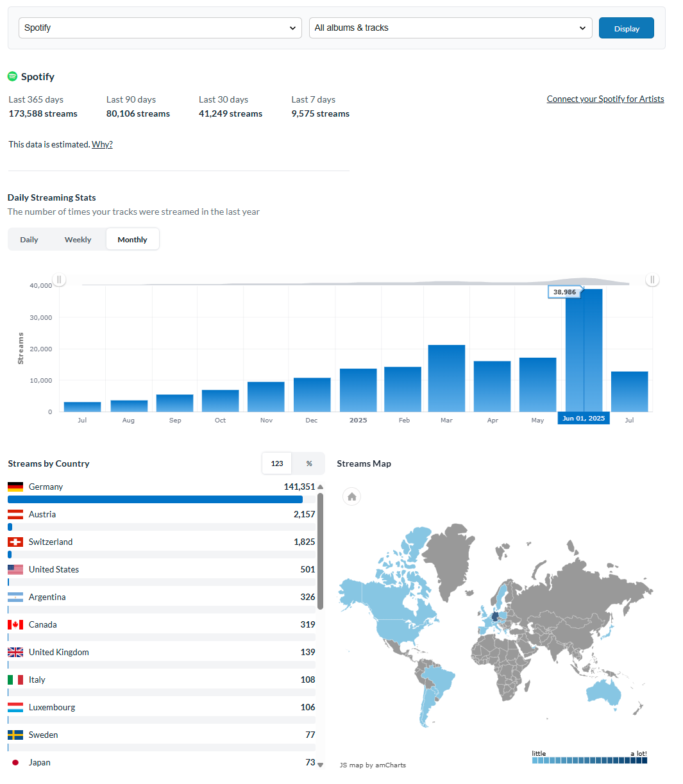Click the map home reset icon
Screen dimensions: 683x784
351,497
